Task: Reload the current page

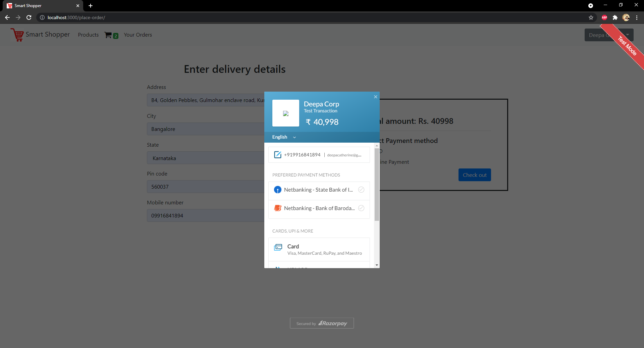Action: [29, 17]
